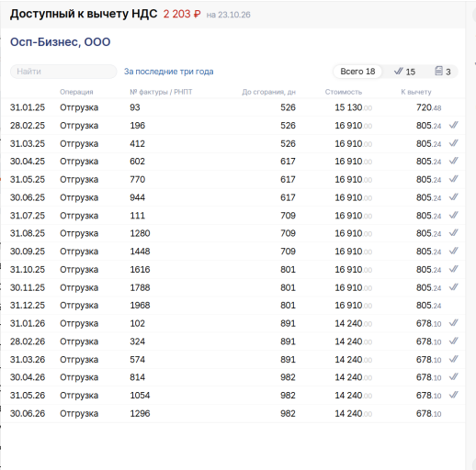Focus the 'Найти' search field

[63, 72]
